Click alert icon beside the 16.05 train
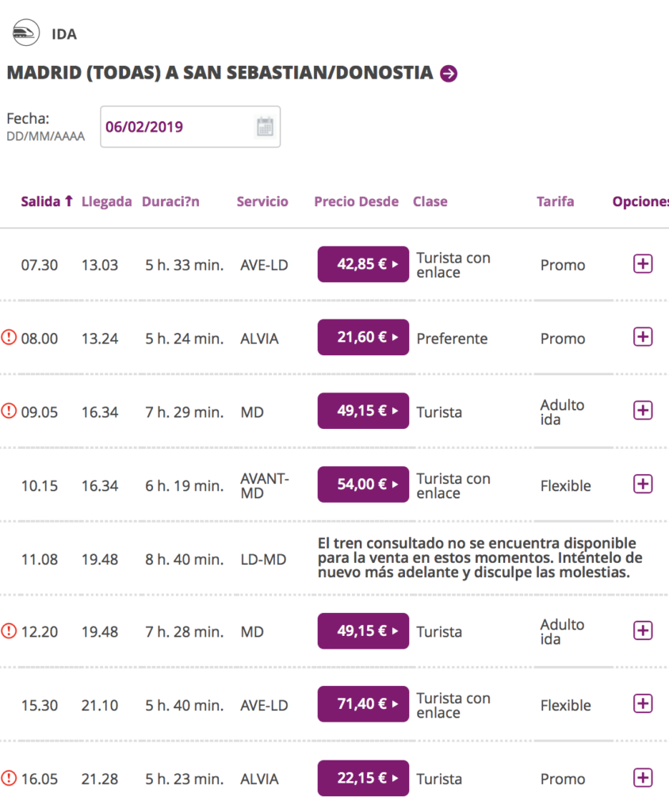Screen dimensions: 669x812 click(x=9, y=778)
